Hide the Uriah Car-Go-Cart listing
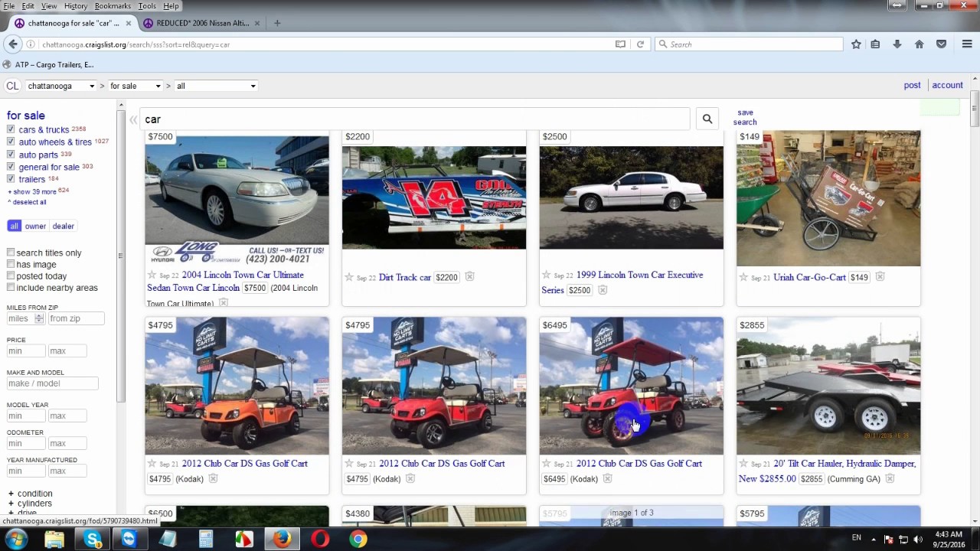Screen dimensions: 980x551 pyautogui.click(x=880, y=277)
